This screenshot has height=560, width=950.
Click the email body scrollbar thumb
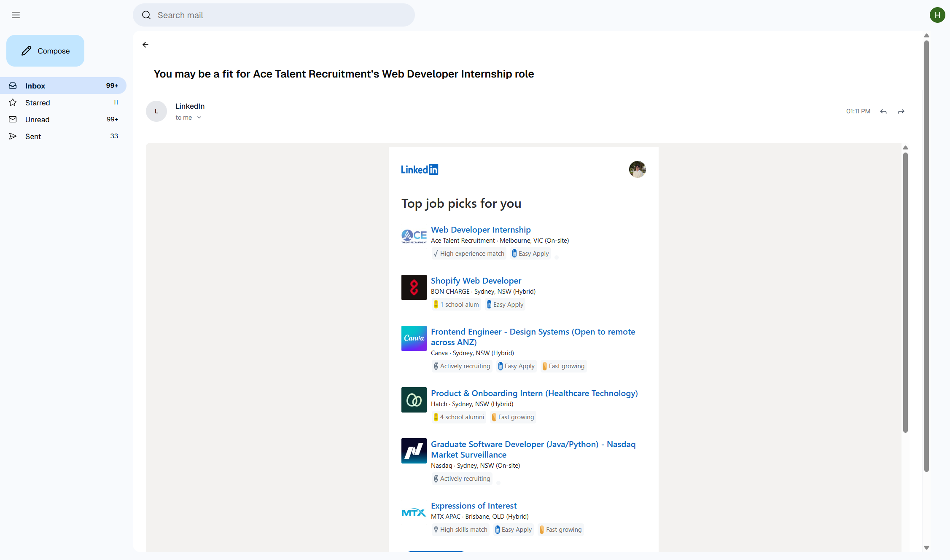pos(905,292)
